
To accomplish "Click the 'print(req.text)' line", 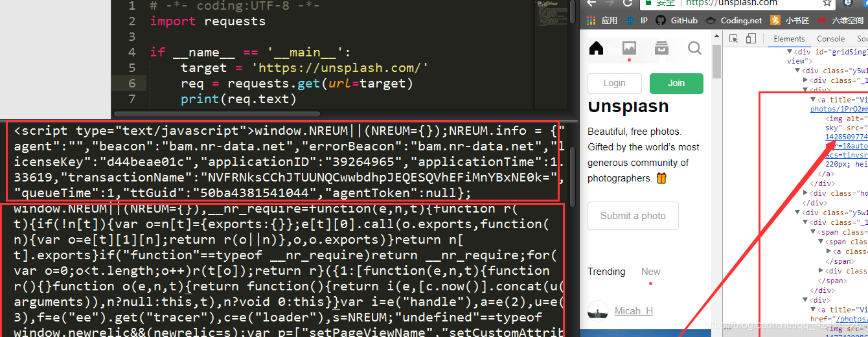I will tap(238, 99).
